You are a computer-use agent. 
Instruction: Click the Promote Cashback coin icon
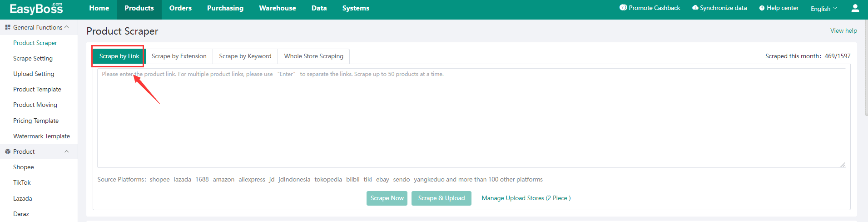click(x=623, y=8)
